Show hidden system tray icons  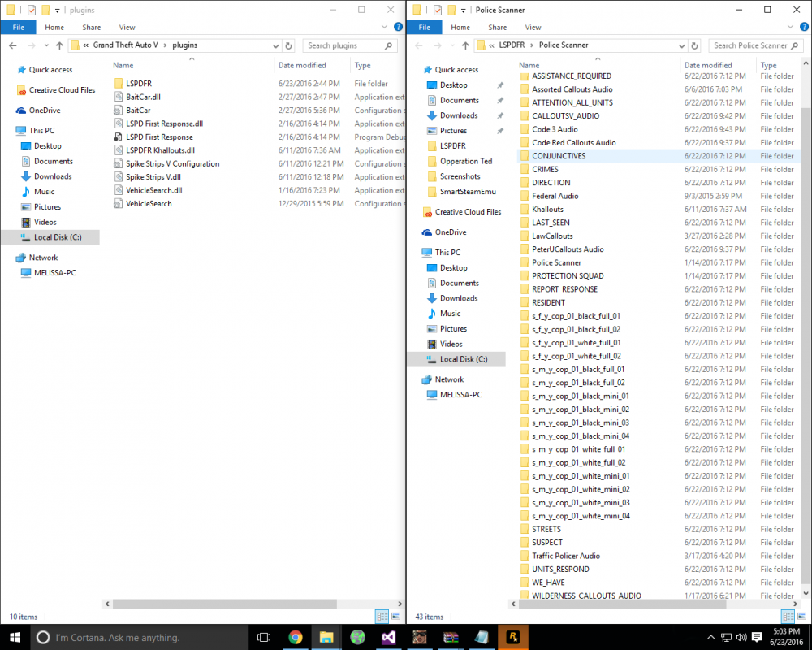(711, 637)
